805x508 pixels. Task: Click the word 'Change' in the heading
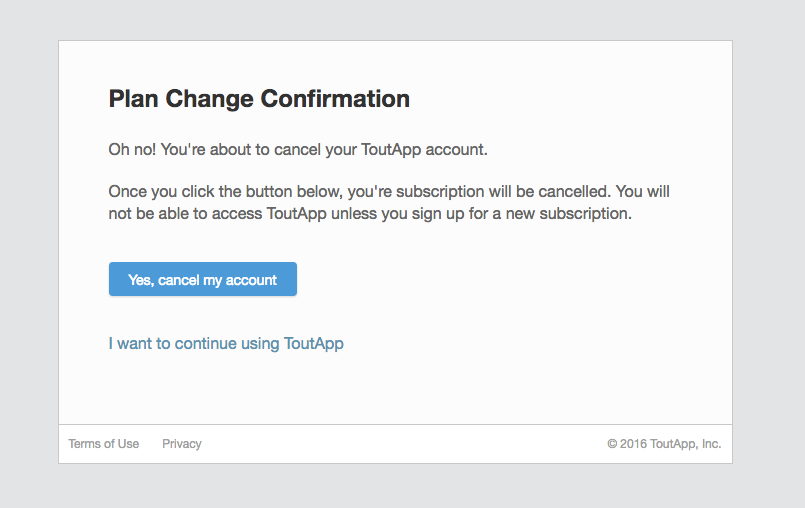tap(210, 99)
